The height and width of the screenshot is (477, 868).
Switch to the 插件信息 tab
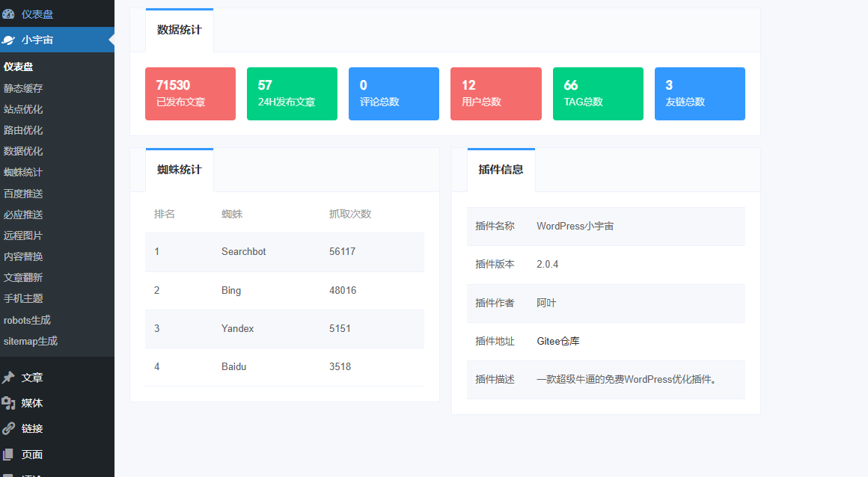tap(500, 170)
